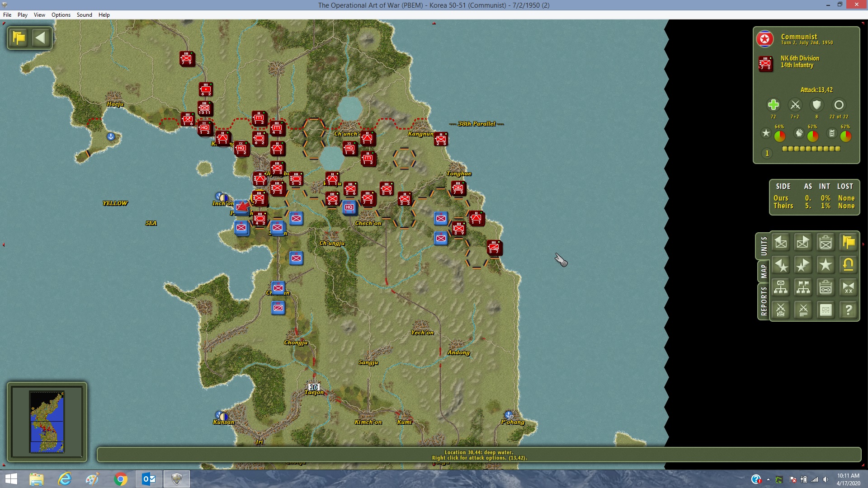Click the star proficiency icon
Screen dimensions: 868x488
pyautogui.click(x=766, y=133)
